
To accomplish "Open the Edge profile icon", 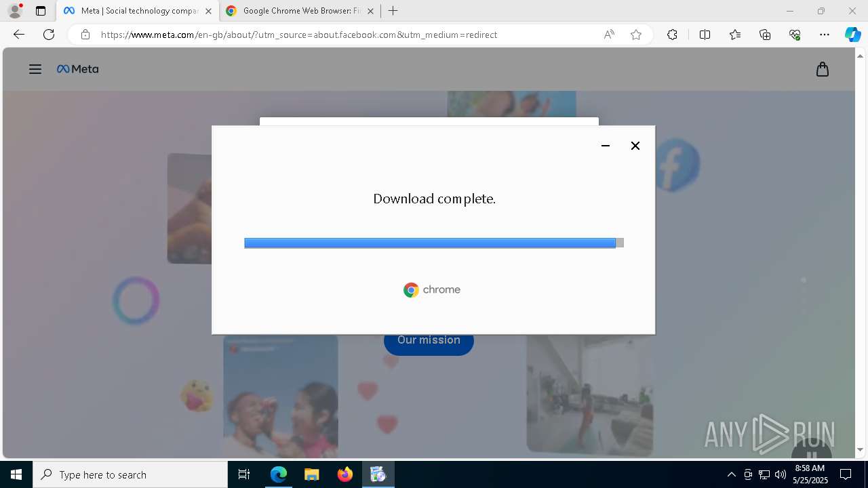I will [14, 11].
